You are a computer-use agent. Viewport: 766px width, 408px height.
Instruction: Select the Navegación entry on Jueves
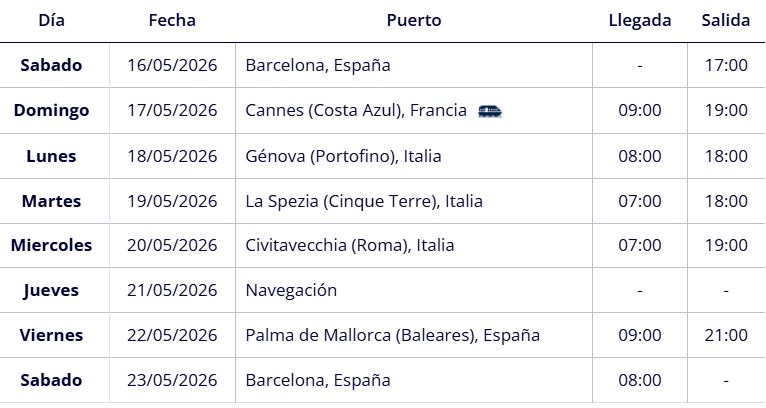click(x=291, y=291)
